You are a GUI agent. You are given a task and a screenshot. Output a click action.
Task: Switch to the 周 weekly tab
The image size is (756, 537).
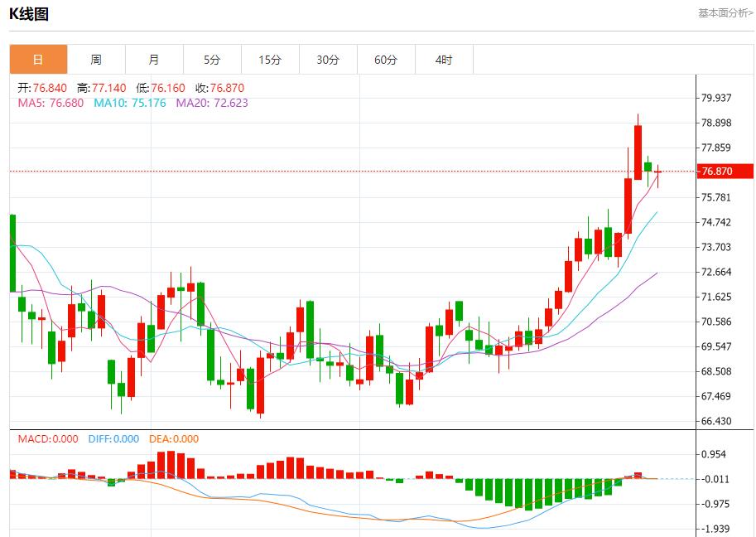coord(96,60)
